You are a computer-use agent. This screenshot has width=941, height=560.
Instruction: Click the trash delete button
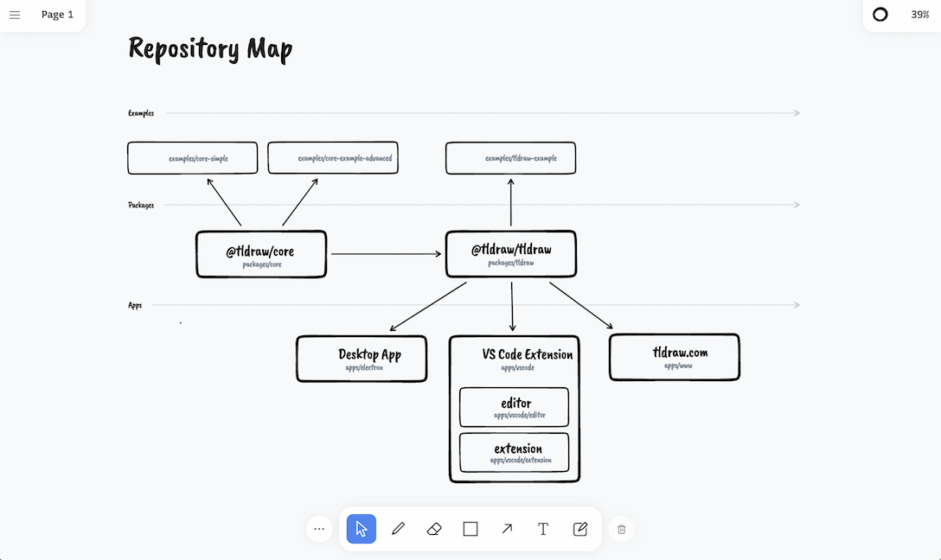pyautogui.click(x=622, y=529)
